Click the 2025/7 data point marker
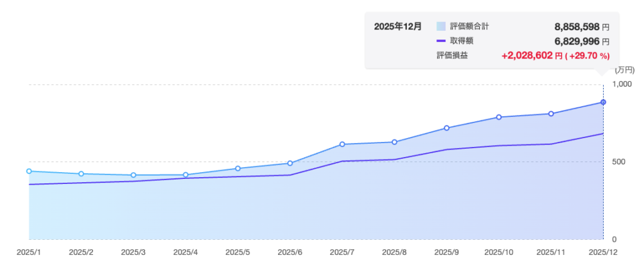This screenshot has width=644, height=270. (342, 144)
